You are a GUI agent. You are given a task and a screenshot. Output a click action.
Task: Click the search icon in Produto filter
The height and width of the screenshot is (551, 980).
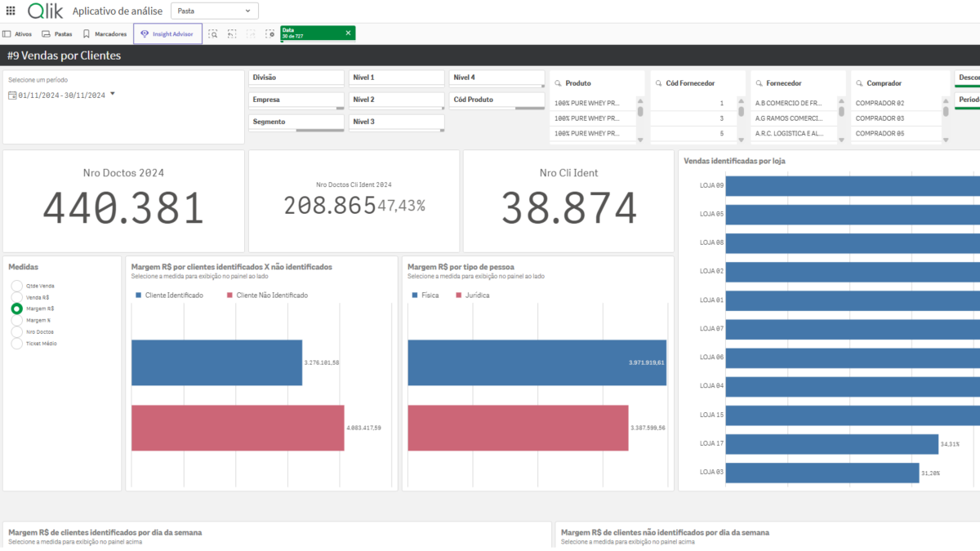click(x=557, y=83)
